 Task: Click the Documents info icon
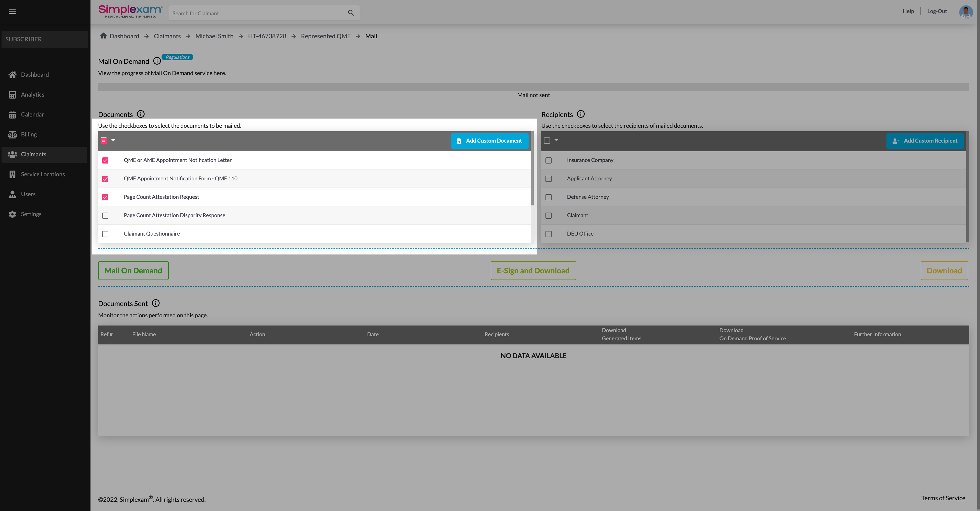click(x=141, y=114)
